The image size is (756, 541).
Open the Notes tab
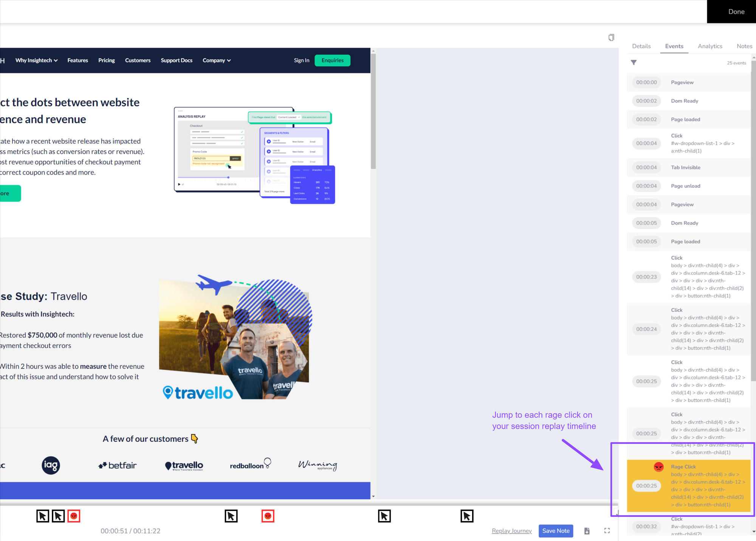[x=744, y=46]
